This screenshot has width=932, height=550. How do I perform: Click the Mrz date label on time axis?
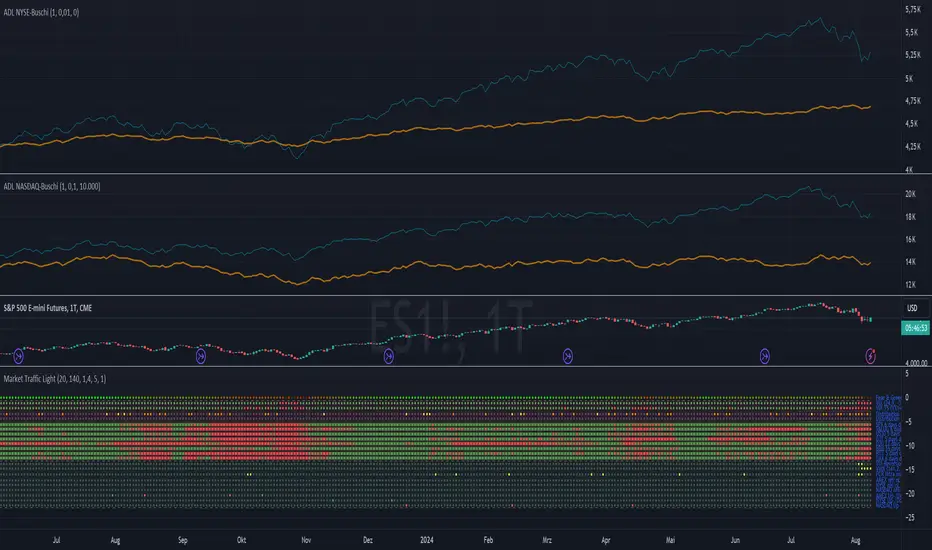[x=547, y=540]
